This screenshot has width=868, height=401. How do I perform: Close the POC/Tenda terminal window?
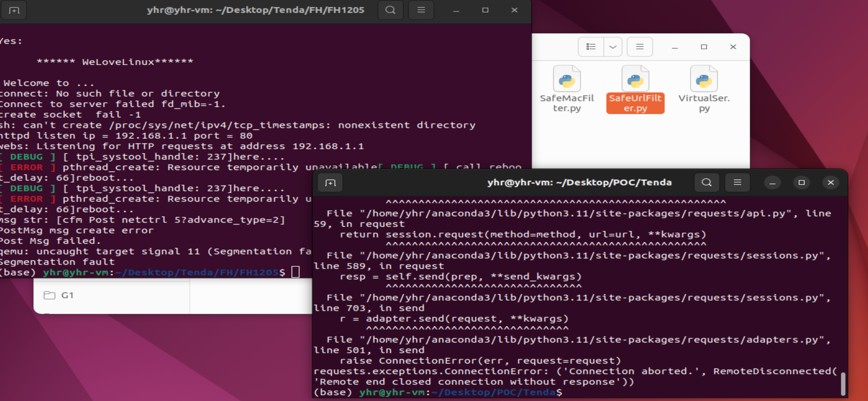(830, 183)
